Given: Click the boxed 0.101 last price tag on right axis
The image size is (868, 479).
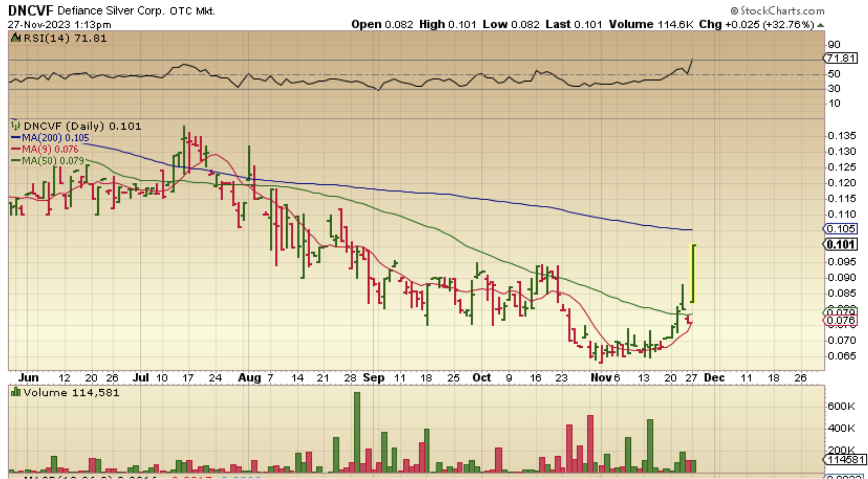Looking at the screenshot, I should tap(840, 244).
